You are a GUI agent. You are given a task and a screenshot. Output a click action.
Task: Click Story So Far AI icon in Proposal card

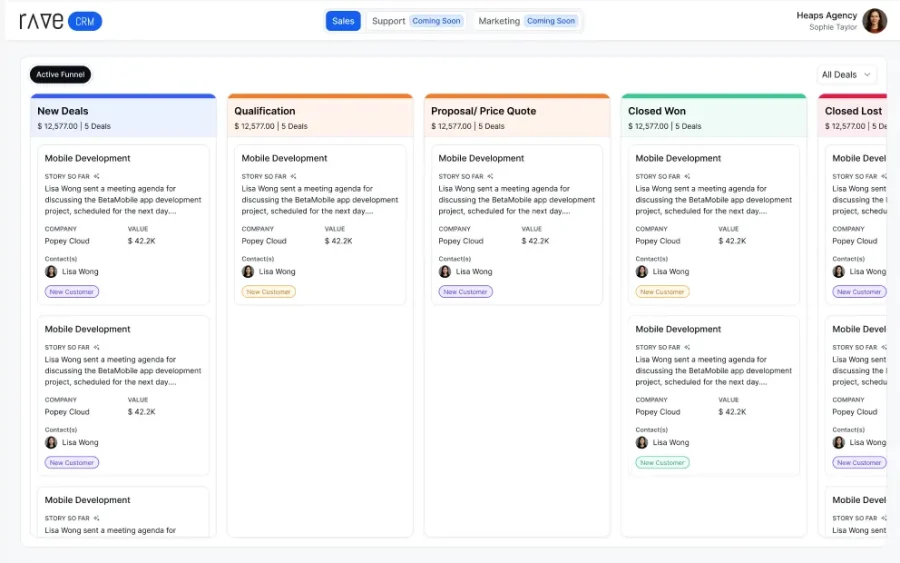pyautogui.click(x=490, y=176)
